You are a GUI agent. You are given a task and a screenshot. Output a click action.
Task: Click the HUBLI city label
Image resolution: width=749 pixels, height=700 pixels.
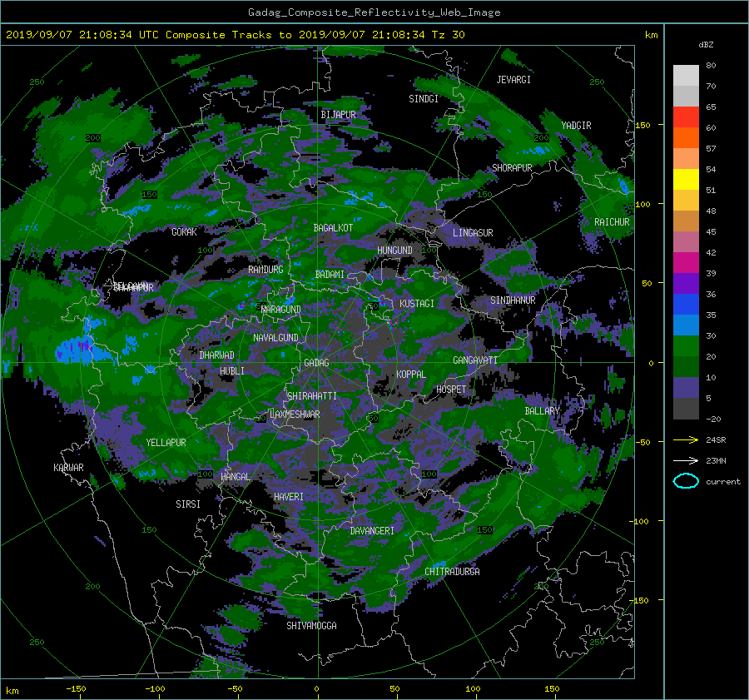231,370
